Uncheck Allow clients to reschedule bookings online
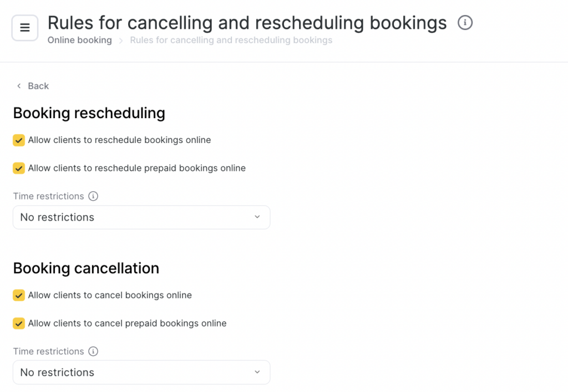Viewport: 568px width, 392px height. 19,140
